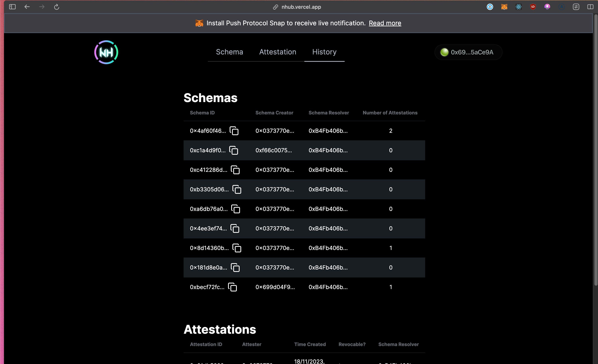Screen dimensions: 598x364
Task: Copy schema ID 0x4af60f46
Action: [x=234, y=131]
